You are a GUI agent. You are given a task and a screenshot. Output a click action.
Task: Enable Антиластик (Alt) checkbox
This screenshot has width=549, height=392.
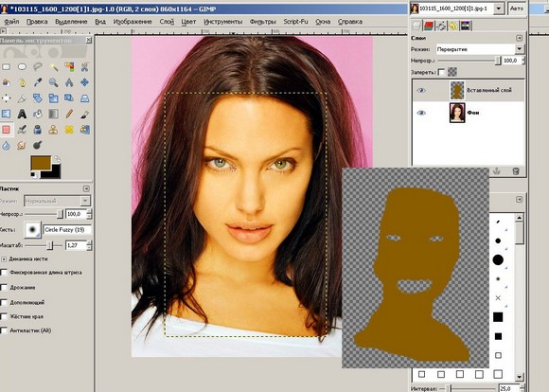(4, 330)
